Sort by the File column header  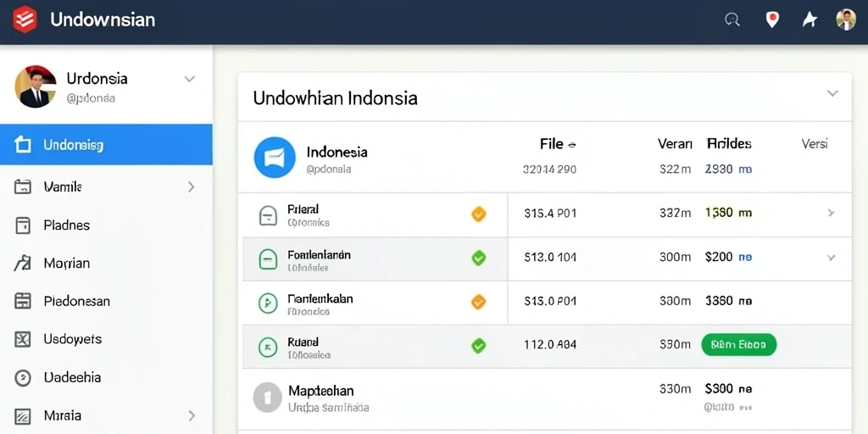tap(558, 144)
